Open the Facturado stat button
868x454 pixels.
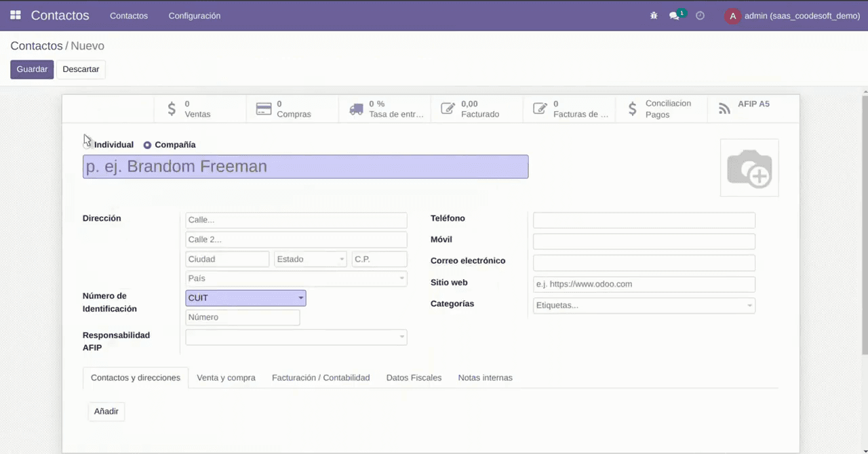[477, 109]
